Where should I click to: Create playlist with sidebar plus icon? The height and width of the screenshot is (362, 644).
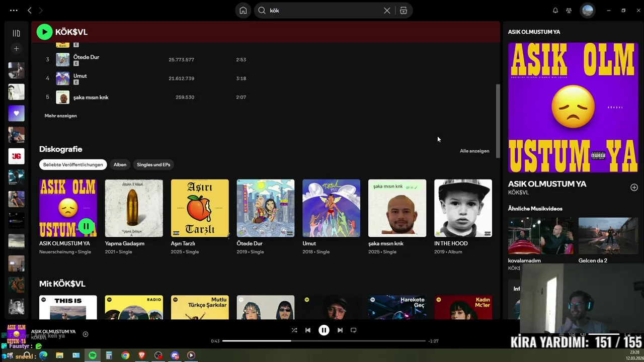[16, 49]
